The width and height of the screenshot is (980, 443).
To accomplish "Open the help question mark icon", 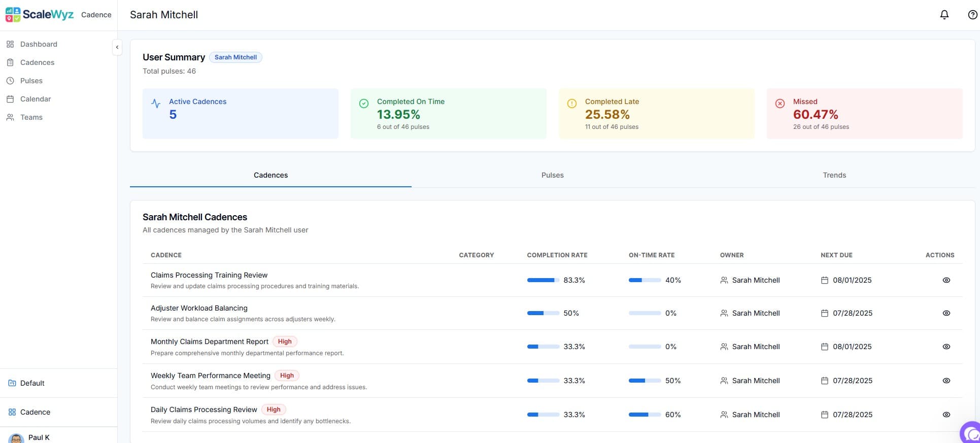I will (x=972, y=15).
